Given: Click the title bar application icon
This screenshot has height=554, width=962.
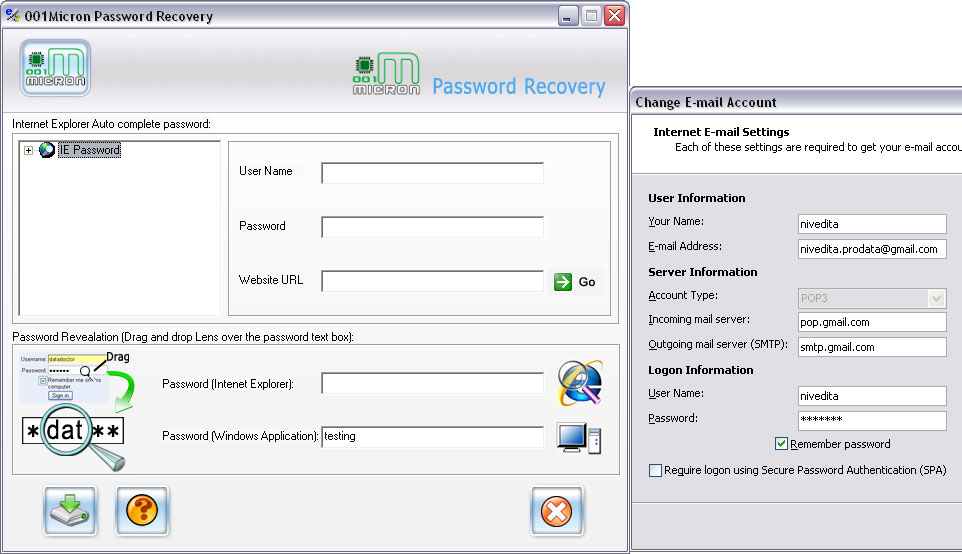Looking at the screenshot, I should (x=12, y=15).
